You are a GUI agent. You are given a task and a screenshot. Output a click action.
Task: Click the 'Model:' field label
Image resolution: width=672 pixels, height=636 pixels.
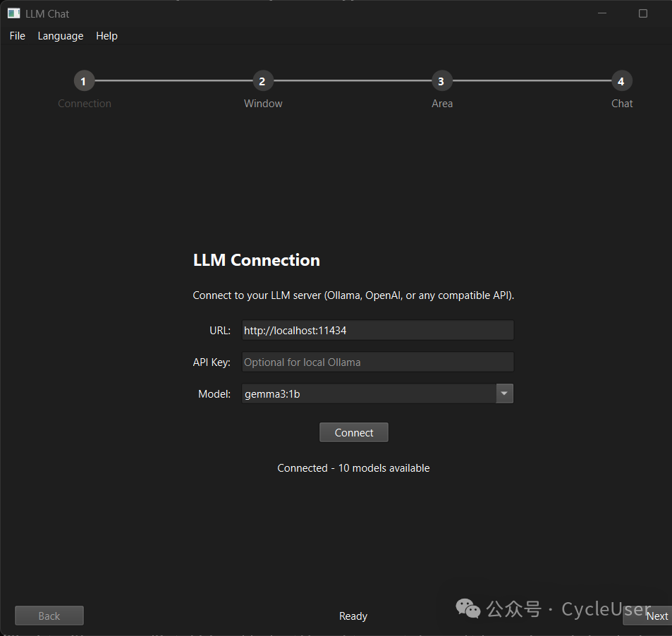[x=214, y=394]
